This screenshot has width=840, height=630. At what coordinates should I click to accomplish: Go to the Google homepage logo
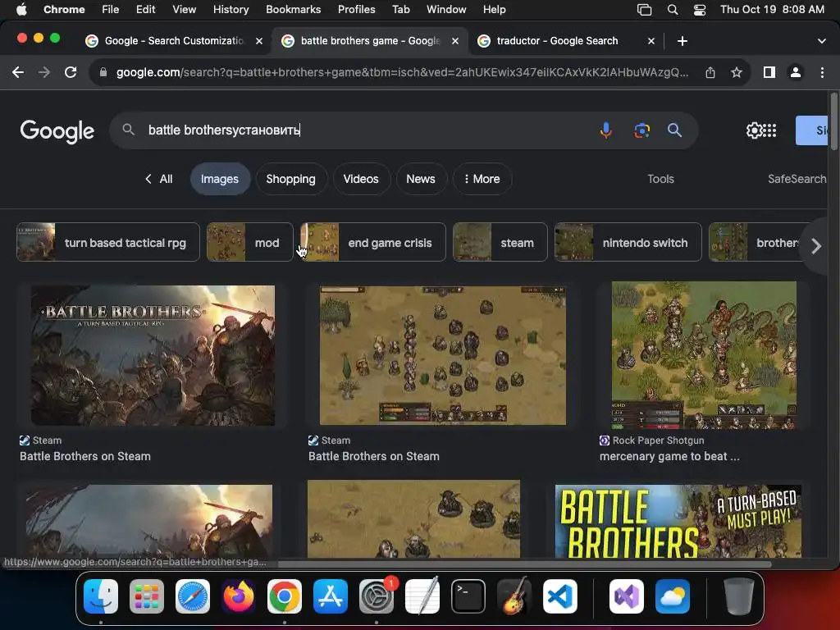coord(57,131)
